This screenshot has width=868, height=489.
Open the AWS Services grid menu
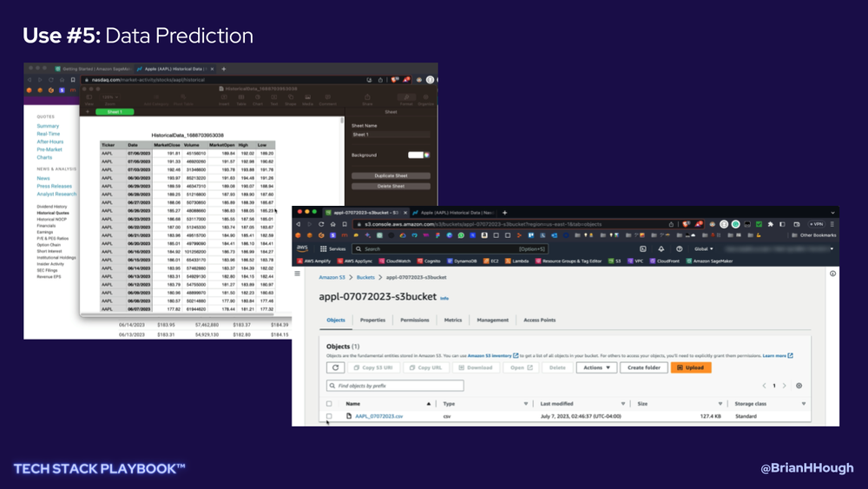(x=323, y=248)
